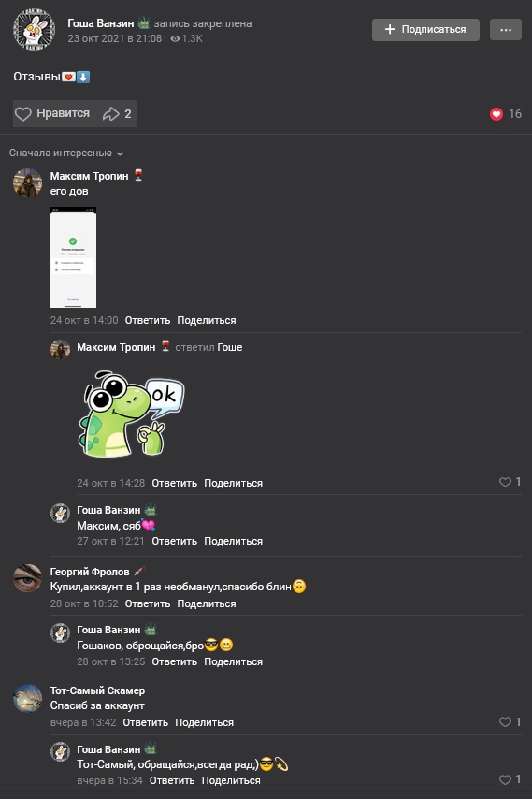
Task: Click Ответить under the 24 окт в 14:00 comment
Action: (148, 321)
